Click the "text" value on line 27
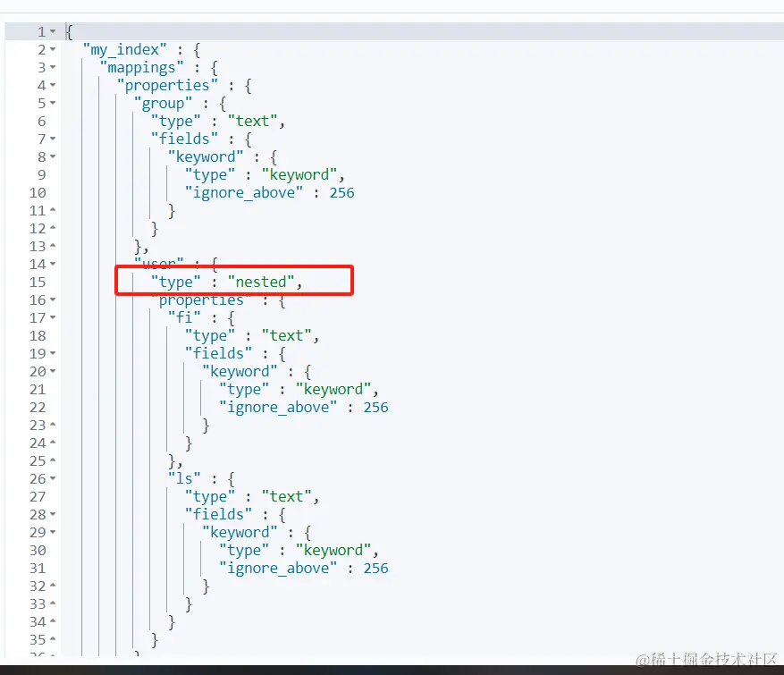This screenshot has height=675, width=784. coord(286,496)
